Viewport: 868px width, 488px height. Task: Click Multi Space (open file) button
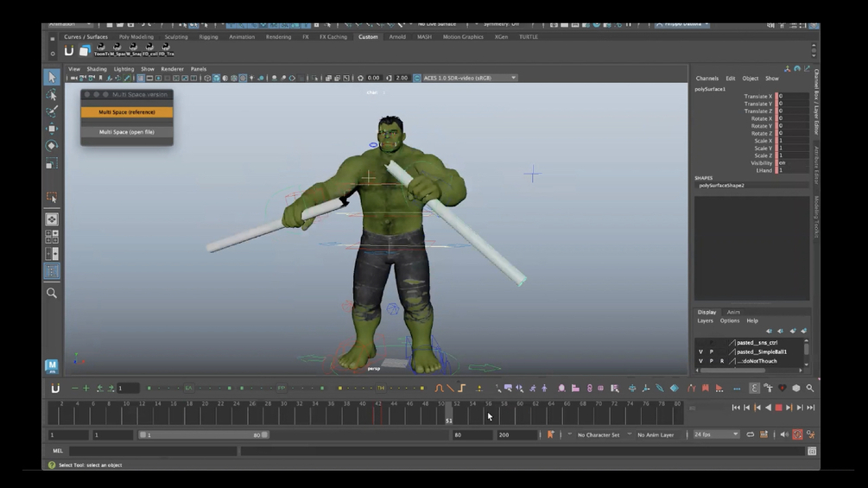click(x=127, y=132)
